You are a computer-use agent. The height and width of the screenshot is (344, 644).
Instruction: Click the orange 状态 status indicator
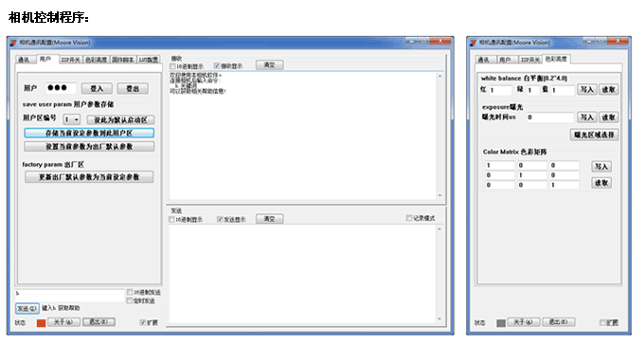(x=41, y=323)
